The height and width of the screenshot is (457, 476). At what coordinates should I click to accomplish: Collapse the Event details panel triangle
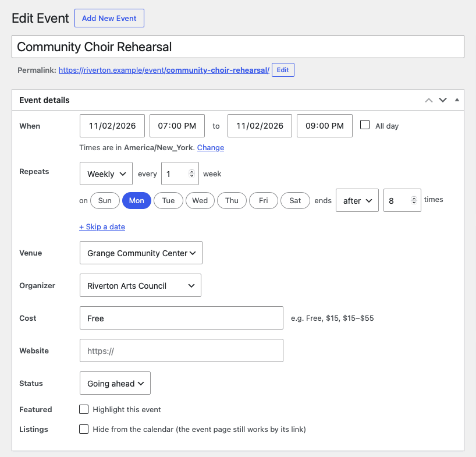click(457, 100)
